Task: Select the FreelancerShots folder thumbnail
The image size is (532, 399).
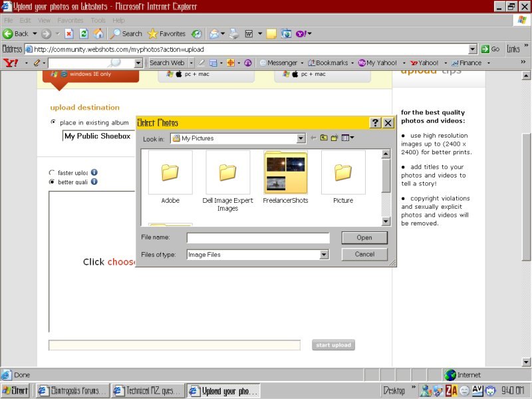Action: point(285,172)
